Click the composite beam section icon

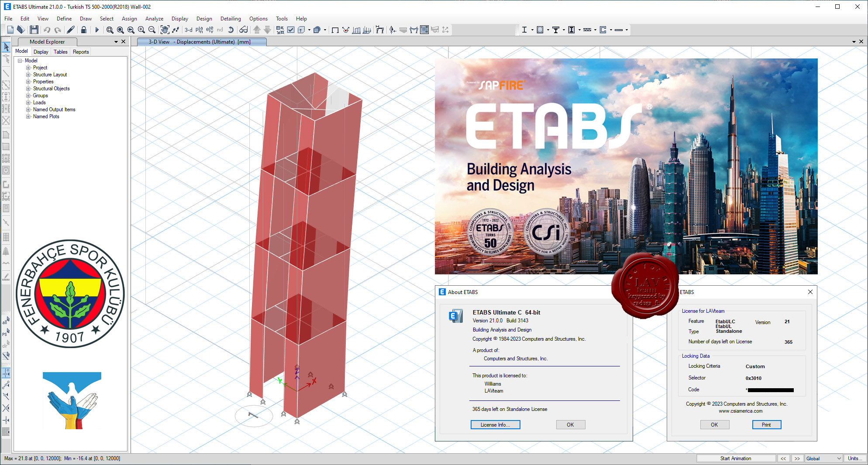point(556,30)
